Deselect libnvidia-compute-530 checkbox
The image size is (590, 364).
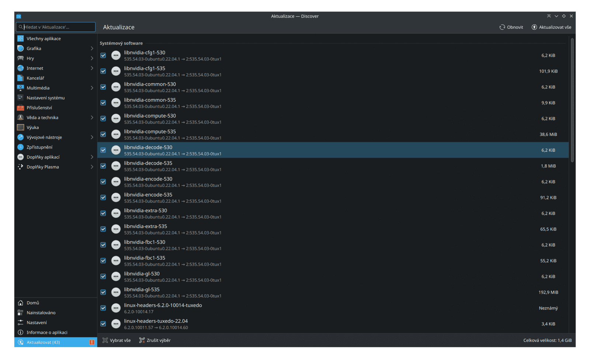coord(103,119)
